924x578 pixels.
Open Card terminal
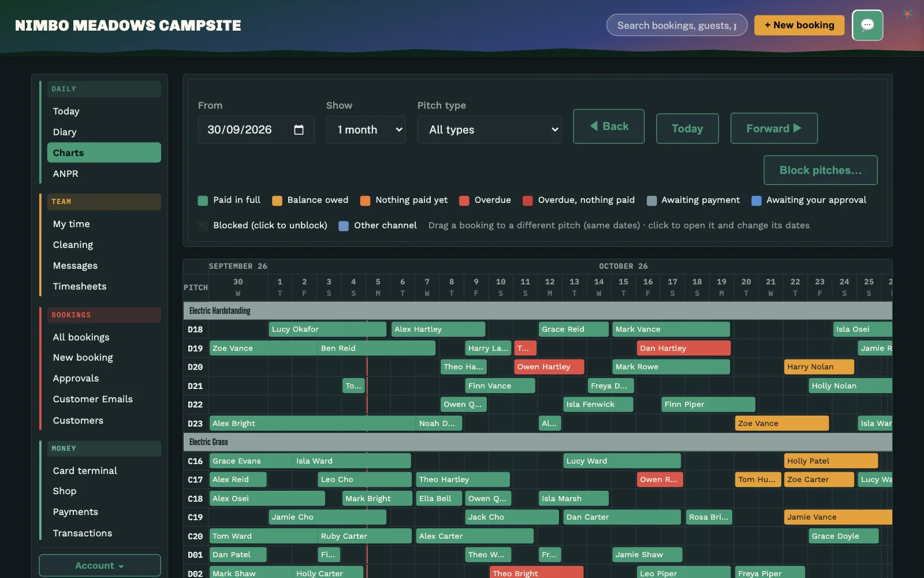click(x=104, y=470)
